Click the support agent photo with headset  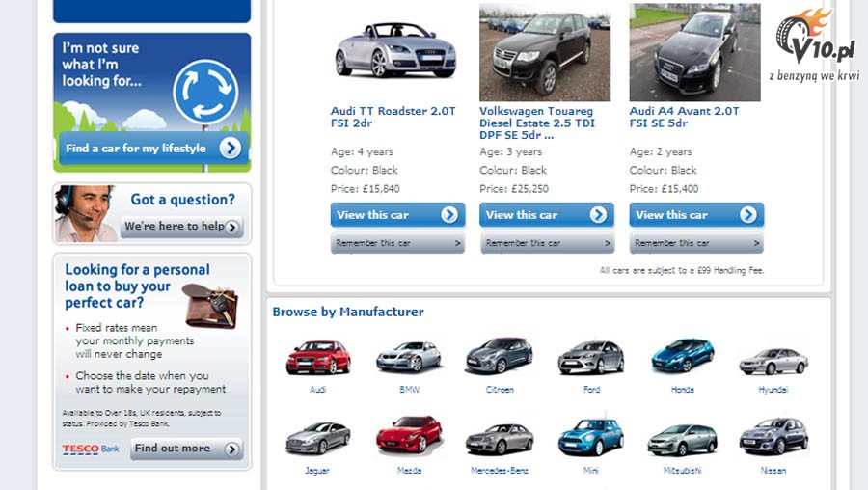85,214
